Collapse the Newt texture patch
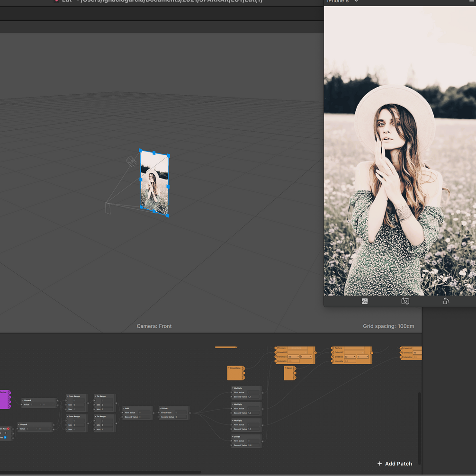476x476 pixels. (285, 368)
